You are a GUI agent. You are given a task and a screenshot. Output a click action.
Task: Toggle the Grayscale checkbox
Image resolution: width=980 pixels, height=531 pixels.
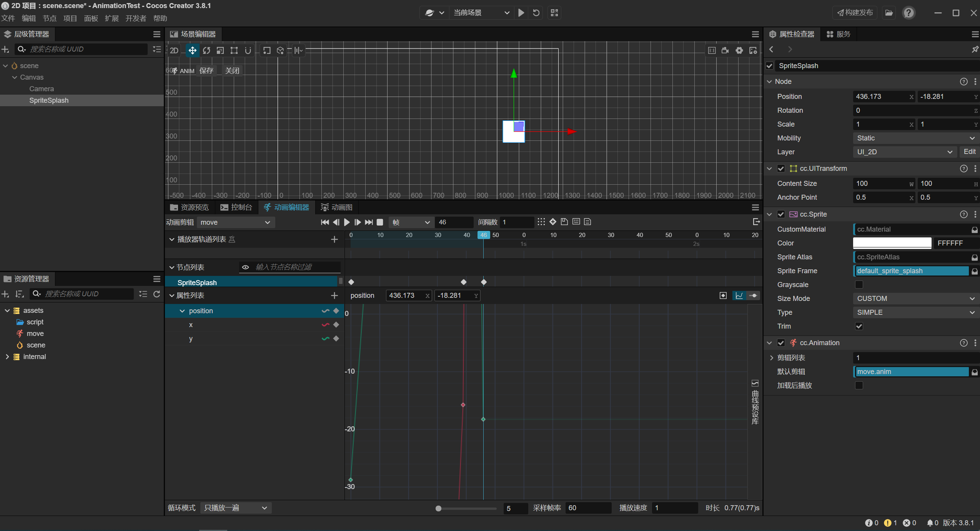(859, 285)
